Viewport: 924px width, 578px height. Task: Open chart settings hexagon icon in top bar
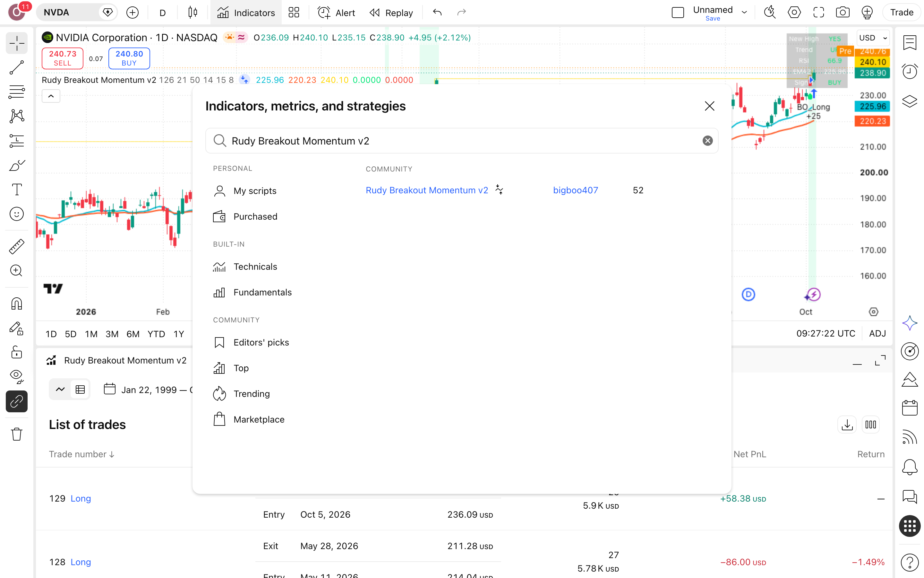794,13
